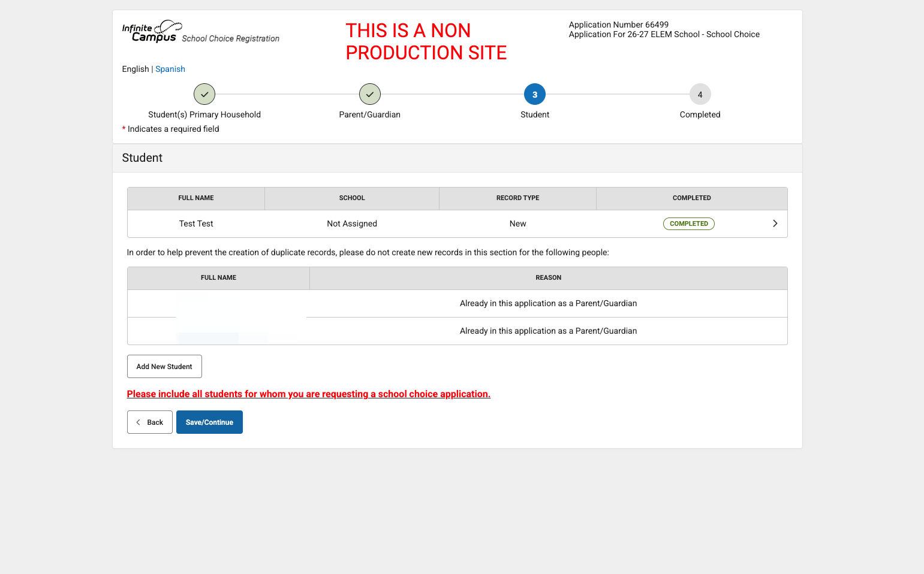Click the green COMPLETED status badge

point(689,223)
